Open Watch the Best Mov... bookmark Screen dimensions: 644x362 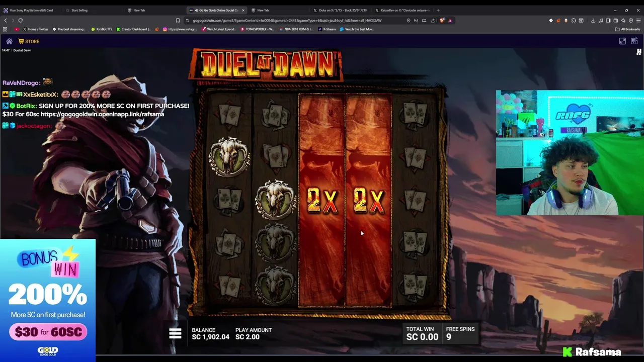[x=357, y=29]
